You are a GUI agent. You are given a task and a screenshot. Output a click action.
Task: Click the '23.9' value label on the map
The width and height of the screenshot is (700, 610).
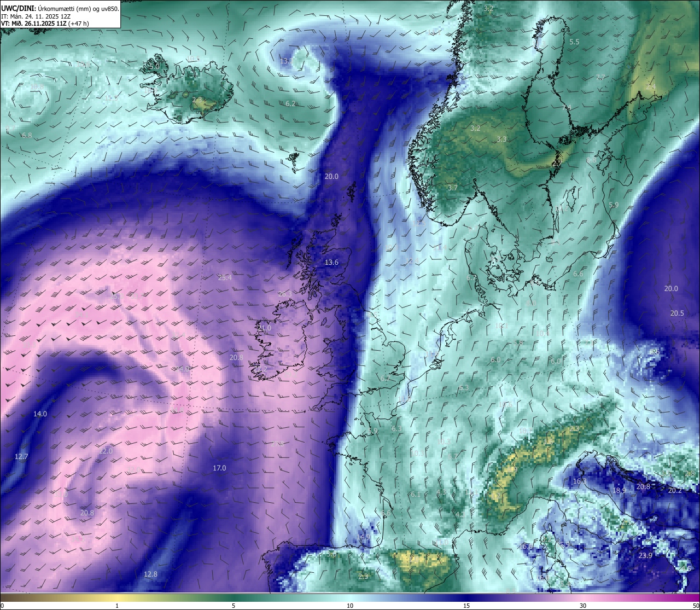point(645,555)
